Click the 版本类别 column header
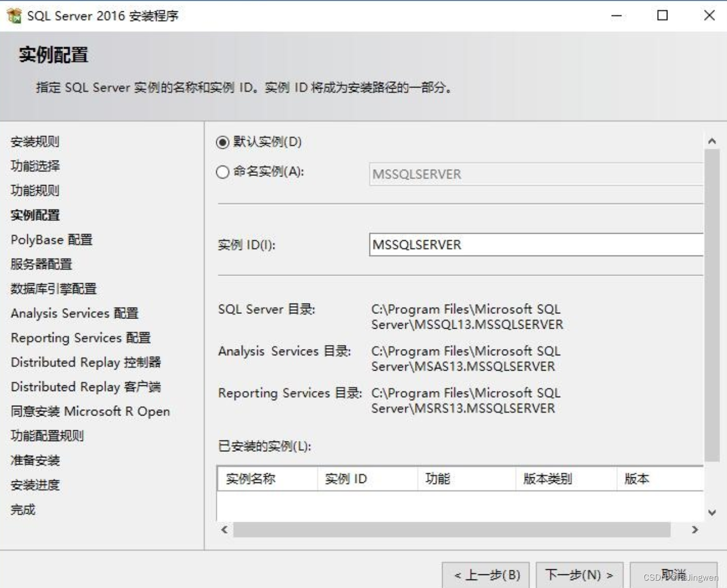 tap(566, 479)
